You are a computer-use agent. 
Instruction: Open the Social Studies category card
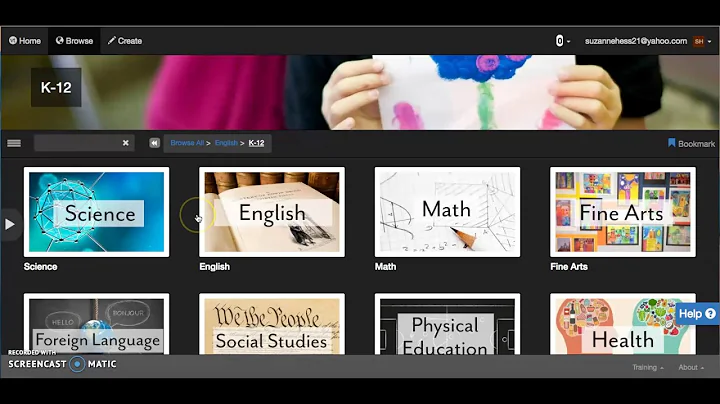(272, 324)
